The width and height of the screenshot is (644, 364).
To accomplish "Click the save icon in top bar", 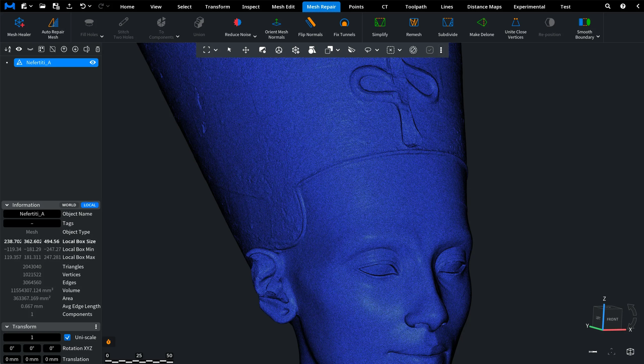I will pos(56,6).
